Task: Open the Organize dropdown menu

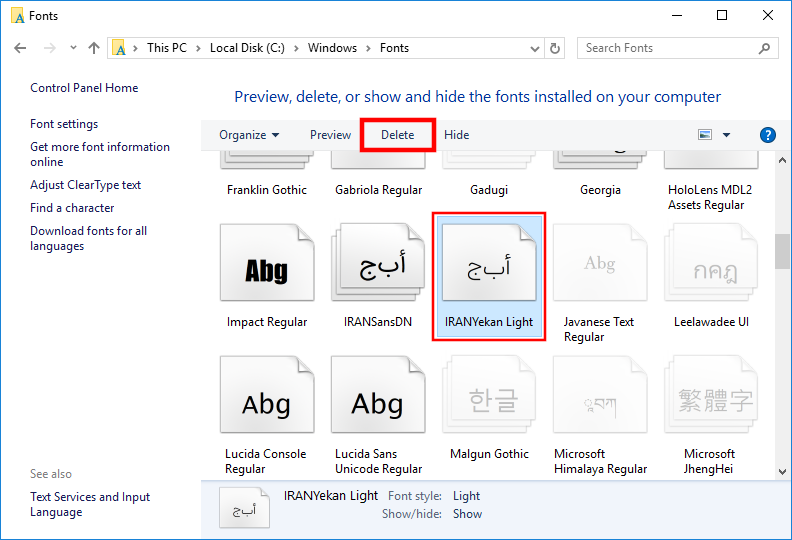Action: pyautogui.click(x=249, y=135)
